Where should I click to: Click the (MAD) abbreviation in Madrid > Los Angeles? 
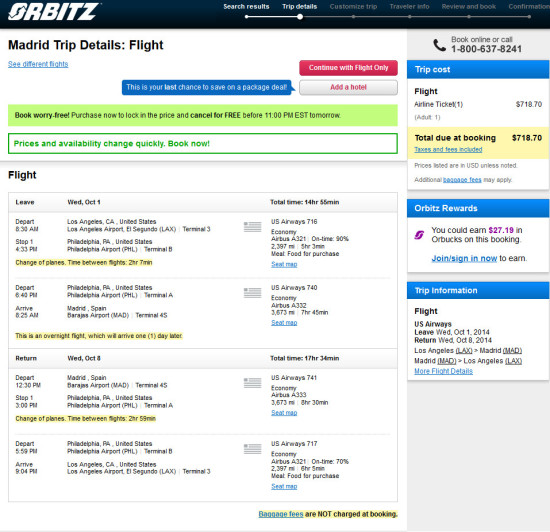[447, 361]
